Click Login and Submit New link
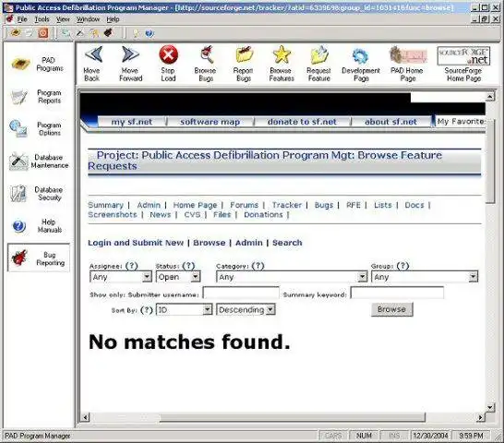Image resolution: width=504 pixels, height=443 pixels. pyautogui.click(x=136, y=243)
